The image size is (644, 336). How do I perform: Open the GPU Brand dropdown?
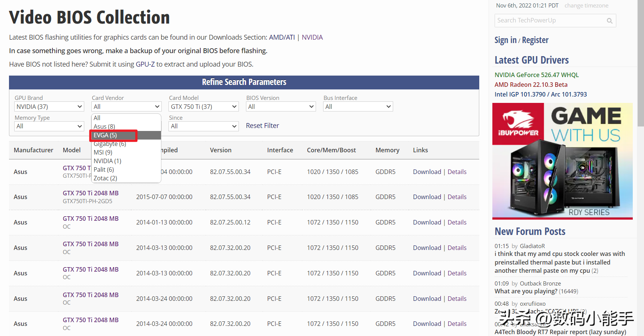pyautogui.click(x=49, y=107)
